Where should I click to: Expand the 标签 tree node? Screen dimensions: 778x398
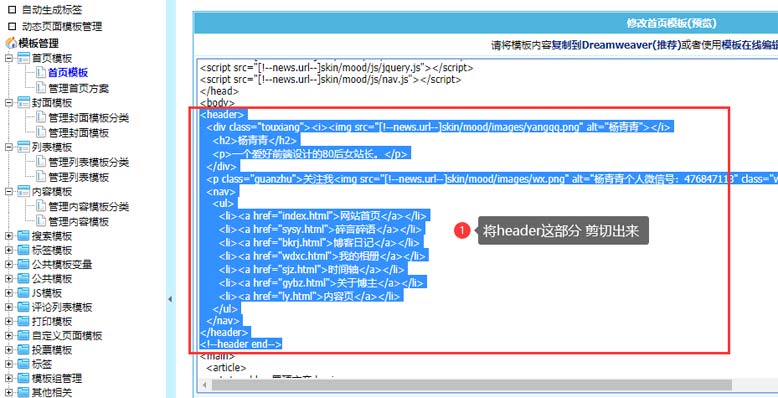[8, 364]
